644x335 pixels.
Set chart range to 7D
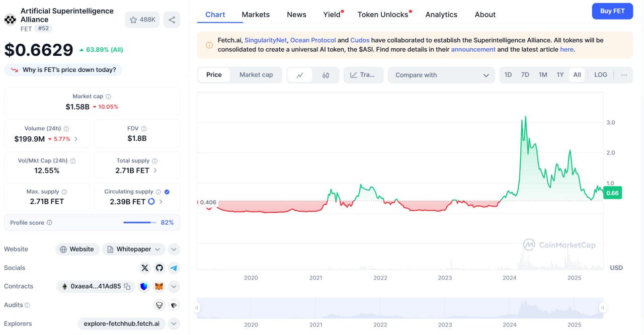coord(525,75)
